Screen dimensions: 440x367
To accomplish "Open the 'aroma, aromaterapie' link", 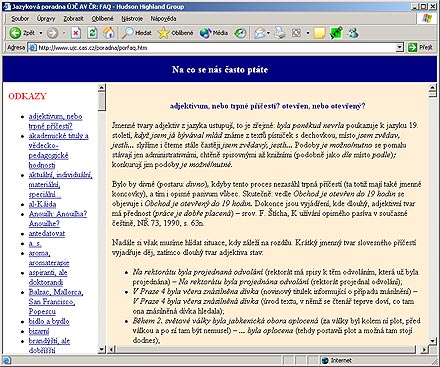I will (x=49, y=258).
